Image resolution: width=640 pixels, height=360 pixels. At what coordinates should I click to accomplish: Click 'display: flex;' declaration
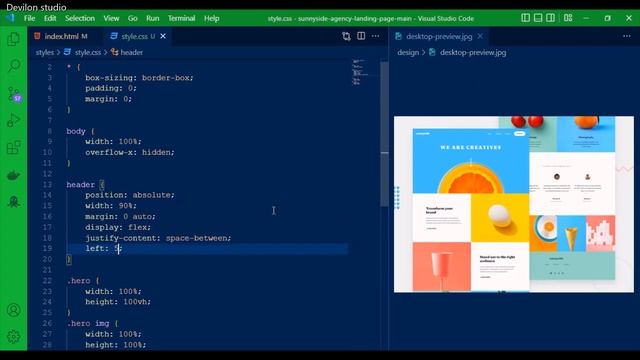(x=118, y=227)
